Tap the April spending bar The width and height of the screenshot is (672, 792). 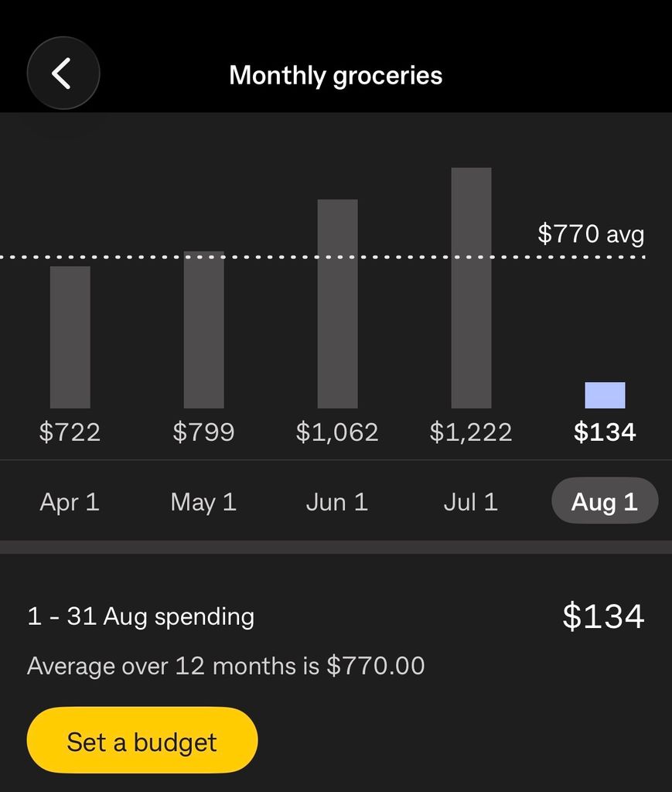tap(70, 337)
